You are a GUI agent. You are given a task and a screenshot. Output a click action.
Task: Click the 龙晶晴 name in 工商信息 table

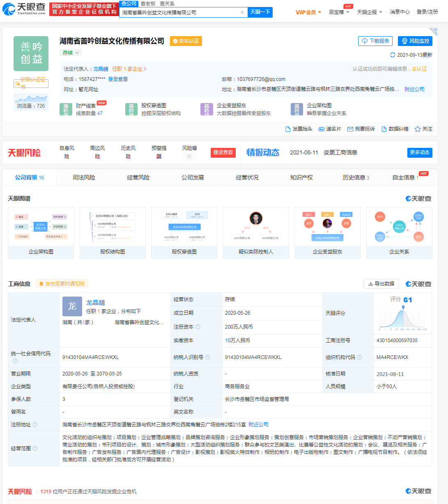[x=95, y=303]
